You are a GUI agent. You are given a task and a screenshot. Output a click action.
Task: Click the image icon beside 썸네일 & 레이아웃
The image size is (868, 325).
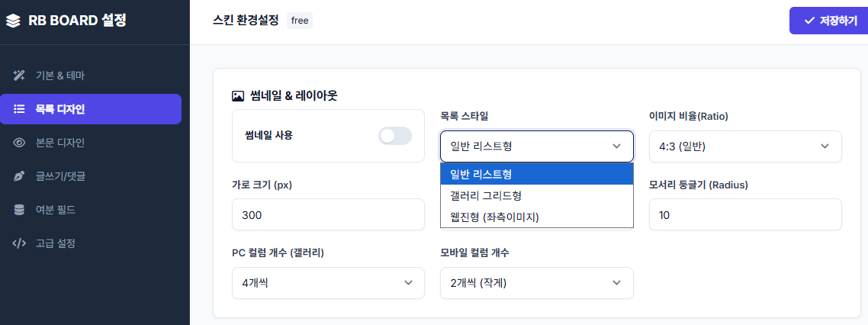pos(238,96)
